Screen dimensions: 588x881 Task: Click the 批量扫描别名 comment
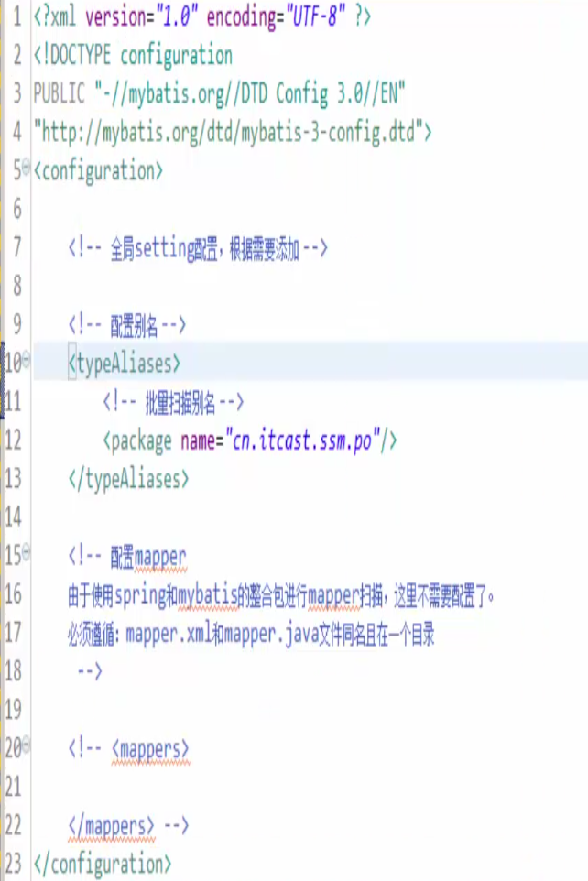(173, 403)
